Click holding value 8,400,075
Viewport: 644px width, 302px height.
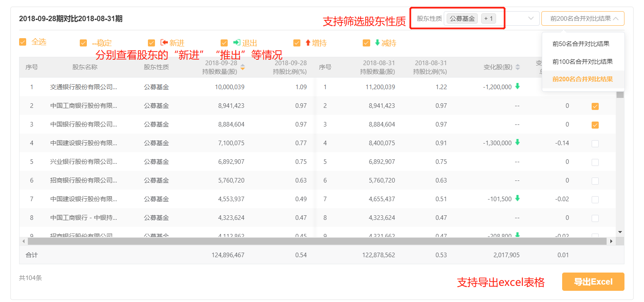point(382,143)
